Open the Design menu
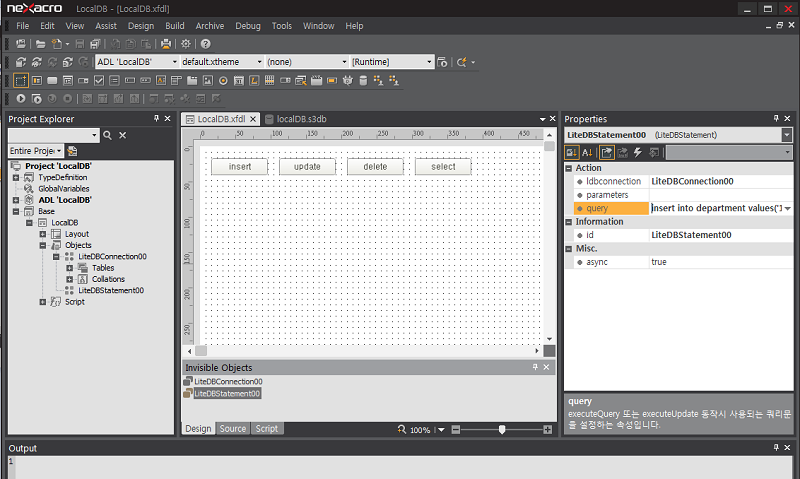The image size is (800, 479). pyautogui.click(x=141, y=26)
